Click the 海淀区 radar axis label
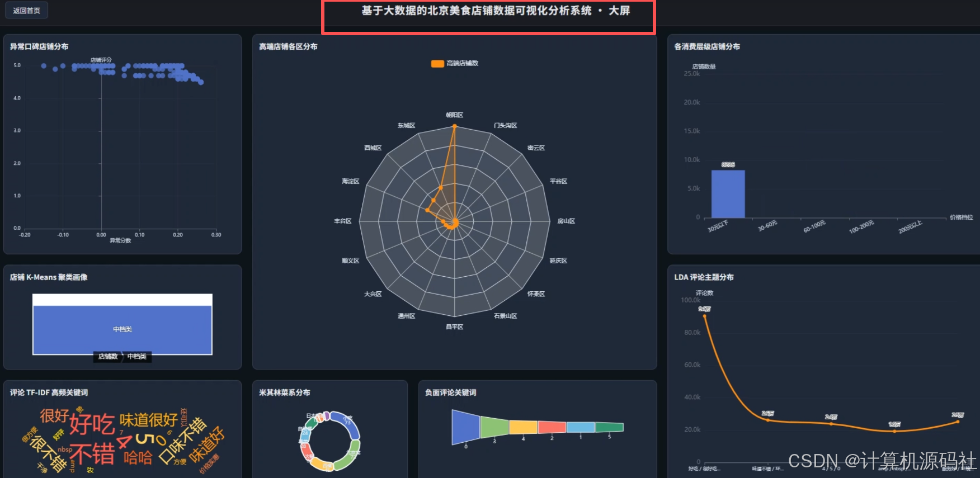The image size is (980, 478). click(350, 181)
